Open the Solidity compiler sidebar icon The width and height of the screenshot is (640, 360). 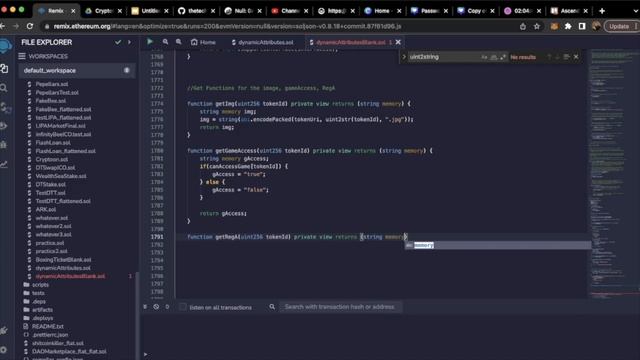5,107
